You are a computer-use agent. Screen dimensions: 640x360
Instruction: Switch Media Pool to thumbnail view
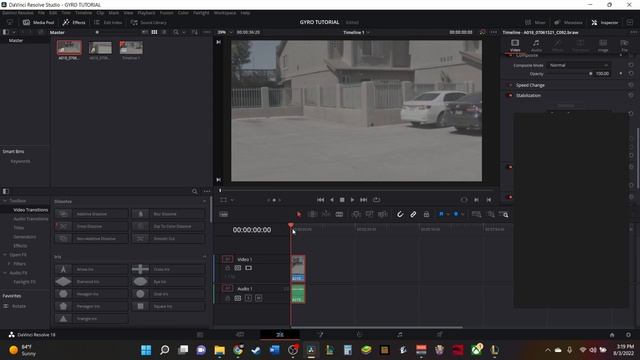point(154,32)
